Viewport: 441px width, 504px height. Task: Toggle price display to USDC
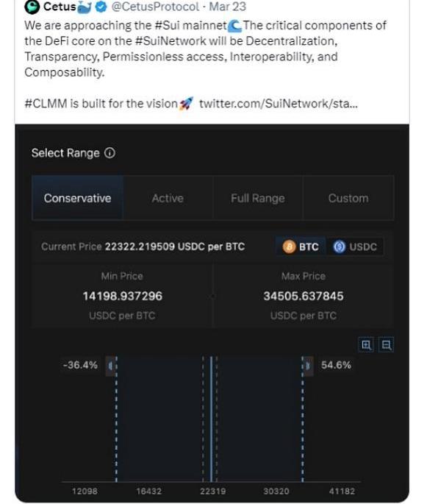click(x=356, y=247)
